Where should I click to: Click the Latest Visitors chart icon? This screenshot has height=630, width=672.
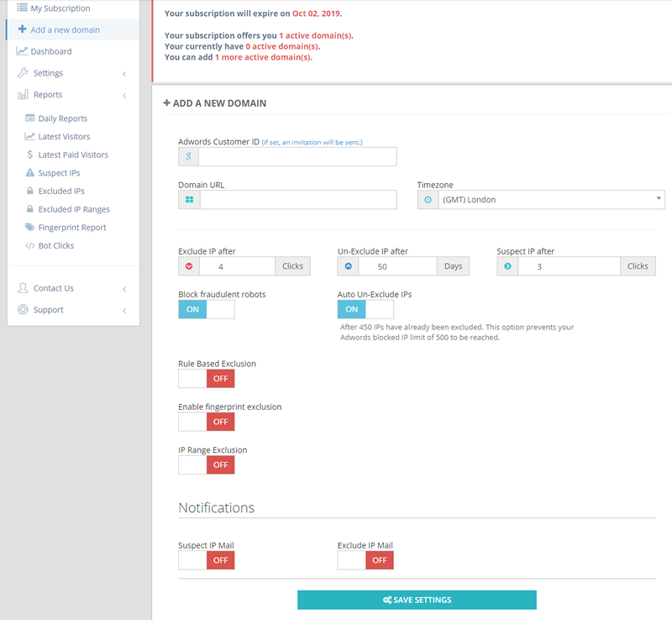click(30, 137)
